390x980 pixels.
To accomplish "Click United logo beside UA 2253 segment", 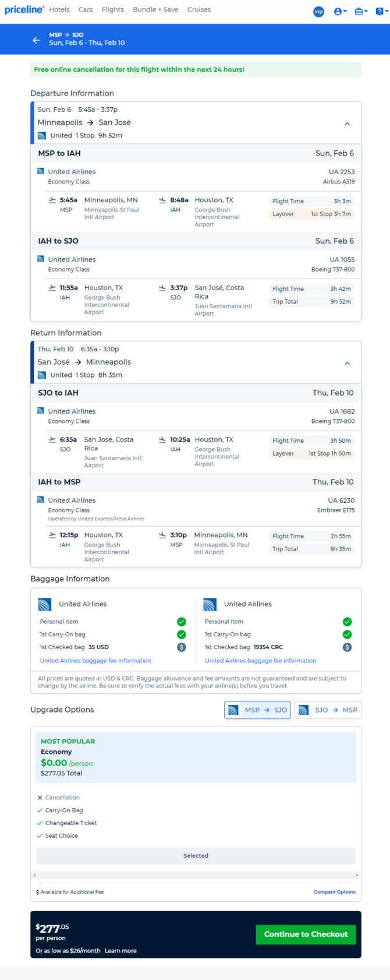I will [41, 171].
